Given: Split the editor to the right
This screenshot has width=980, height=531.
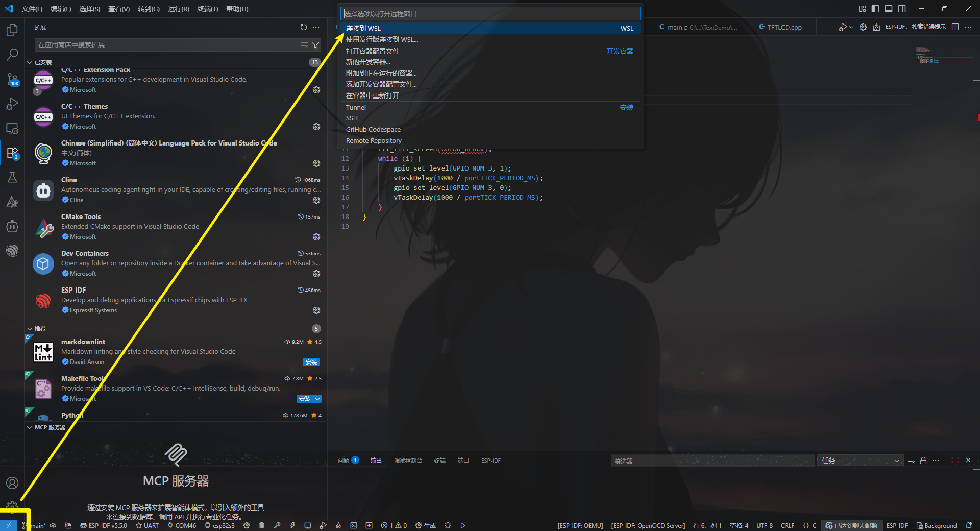Looking at the screenshot, I should [x=955, y=27].
